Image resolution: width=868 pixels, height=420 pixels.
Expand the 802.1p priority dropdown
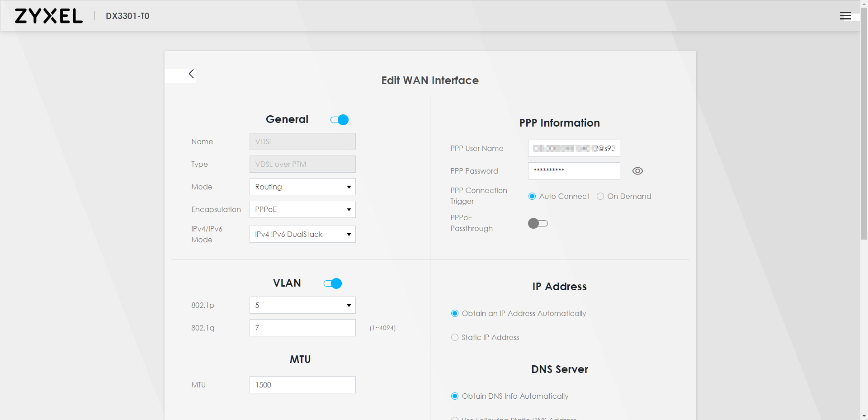click(302, 305)
